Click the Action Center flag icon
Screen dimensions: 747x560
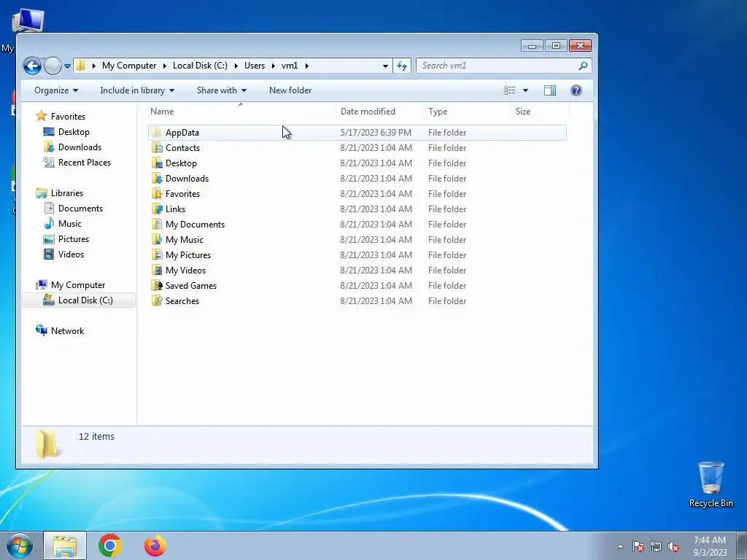pos(638,546)
